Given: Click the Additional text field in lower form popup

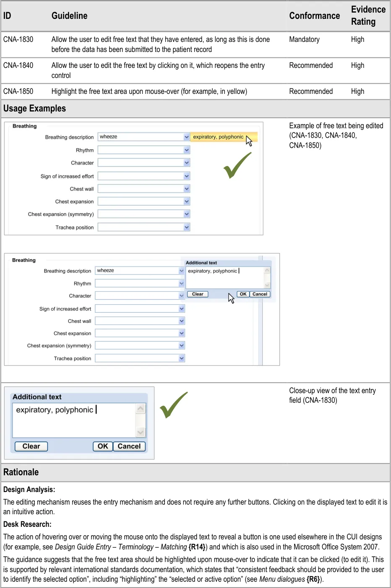Looking at the screenshot, I should point(224,277).
